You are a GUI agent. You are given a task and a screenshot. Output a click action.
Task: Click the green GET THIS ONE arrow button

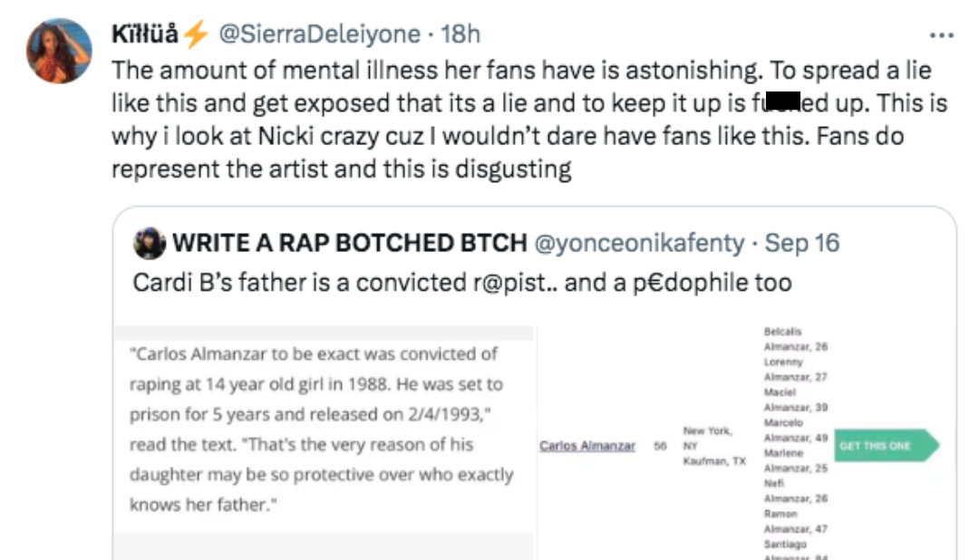pos(886,446)
